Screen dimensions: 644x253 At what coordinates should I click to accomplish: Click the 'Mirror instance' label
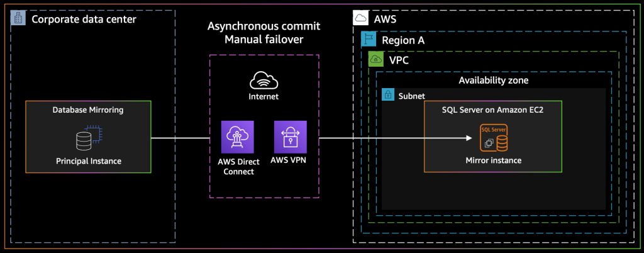point(494,160)
